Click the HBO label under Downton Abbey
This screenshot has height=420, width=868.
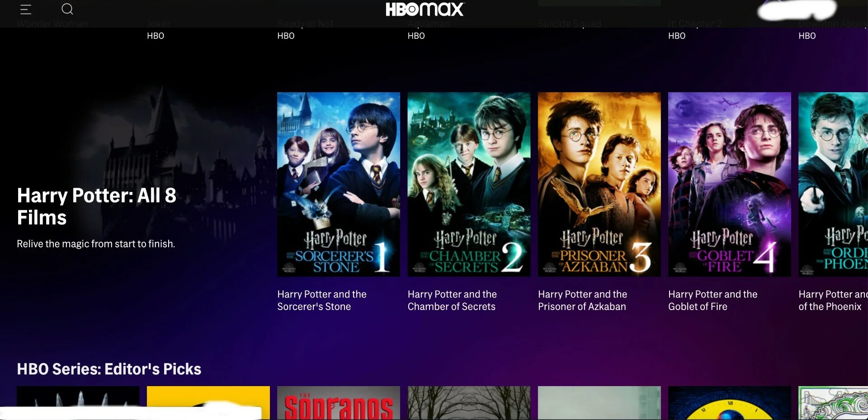pyautogui.click(x=807, y=36)
